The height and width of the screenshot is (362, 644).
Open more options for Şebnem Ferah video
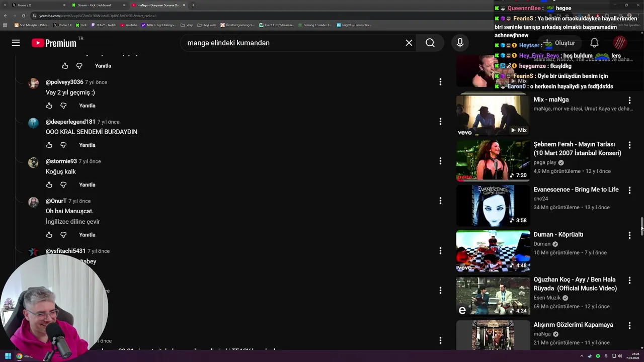[x=629, y=145]
